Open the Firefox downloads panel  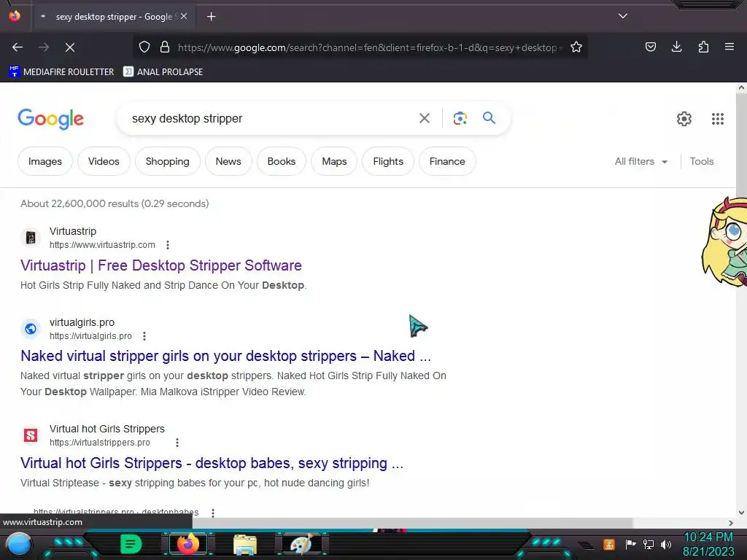point(676,47)
